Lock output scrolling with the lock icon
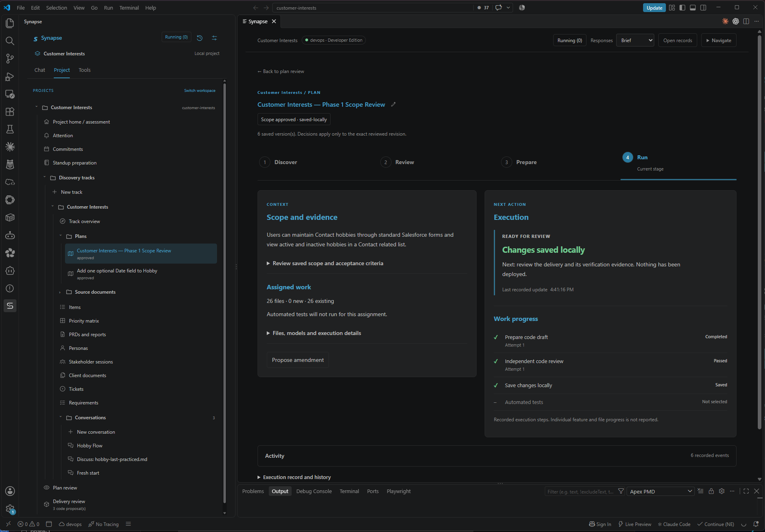Viewport: 765px width, 532px height. (x=711, y=491)
